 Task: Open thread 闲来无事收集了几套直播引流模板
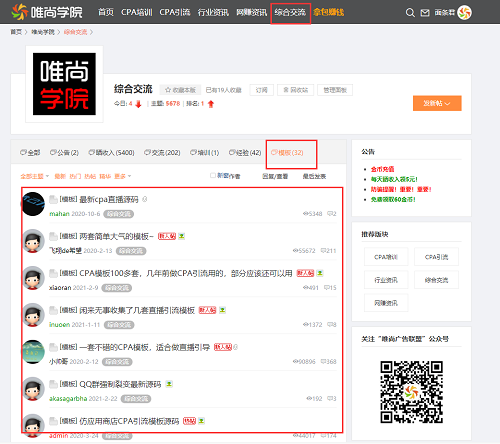pos(137,310)
